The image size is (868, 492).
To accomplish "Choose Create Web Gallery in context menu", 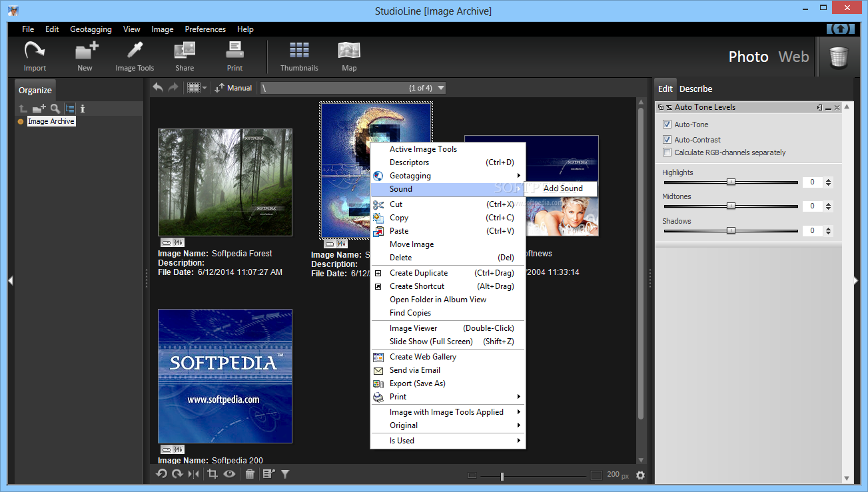I will pyautogui.click(x=448, y=357).
